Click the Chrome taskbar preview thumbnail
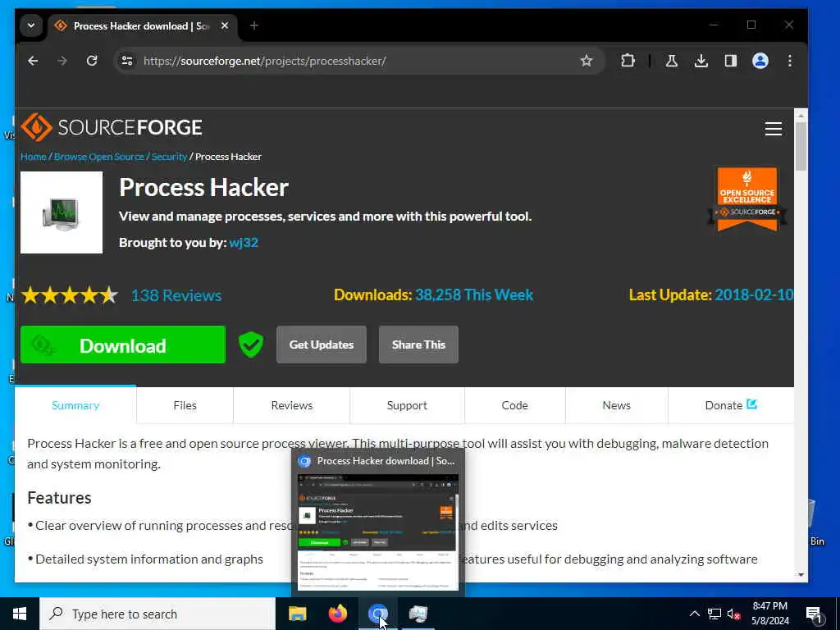This screenshot has height=630, width=840. 377,532
